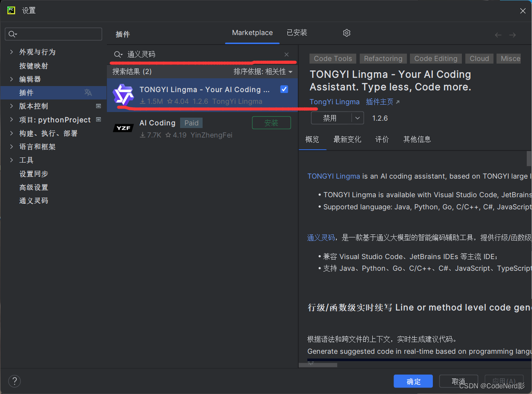Image resolution: width=532 pixels, height=394 pixels.
Task: Click project-level icon beside 项目: pythonProject
Action: 98,119
